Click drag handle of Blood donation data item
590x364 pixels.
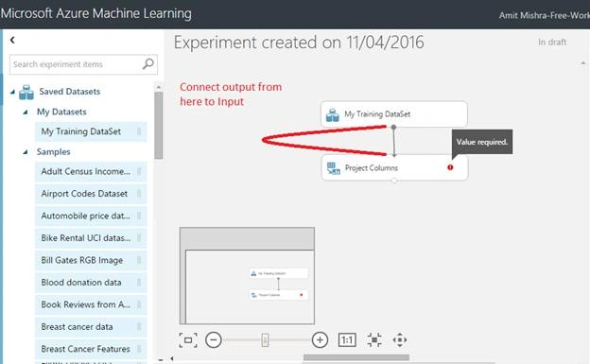point(139,283)
